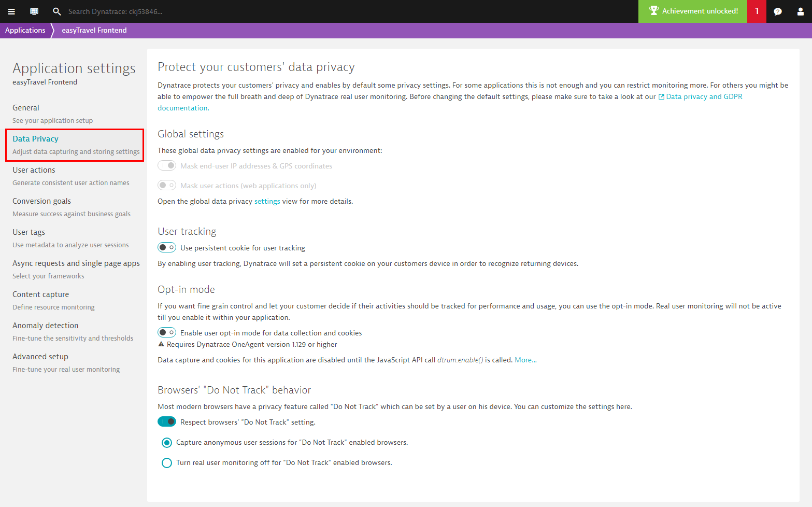
Task: Open the dashboards monitor icon
Action: click(34, 11)
